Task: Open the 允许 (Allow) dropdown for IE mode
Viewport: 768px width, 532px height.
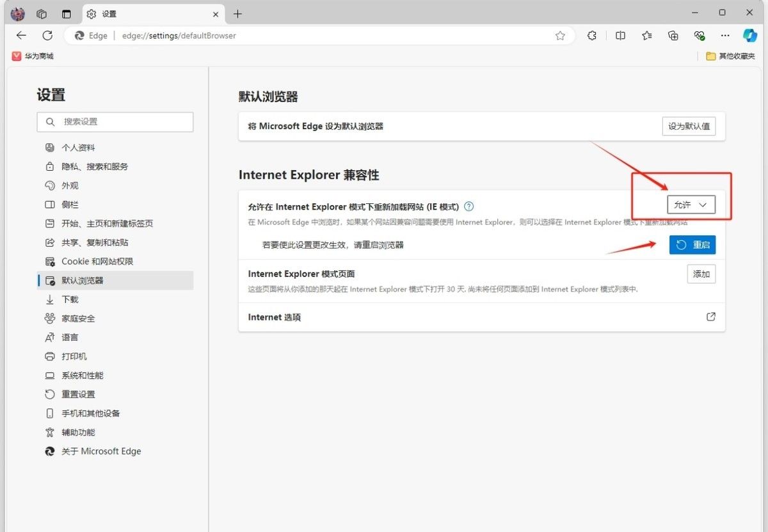Action: tap(691, 205)
